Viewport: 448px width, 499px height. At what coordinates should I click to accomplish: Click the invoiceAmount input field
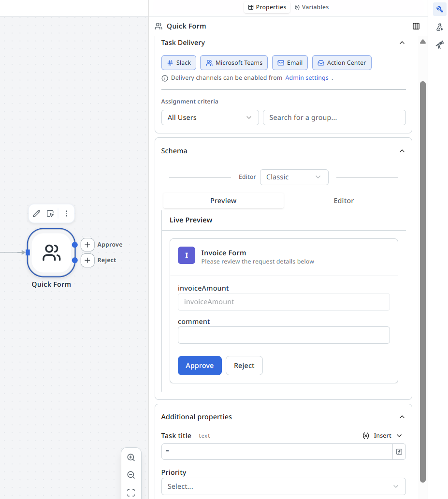point(284,302)
